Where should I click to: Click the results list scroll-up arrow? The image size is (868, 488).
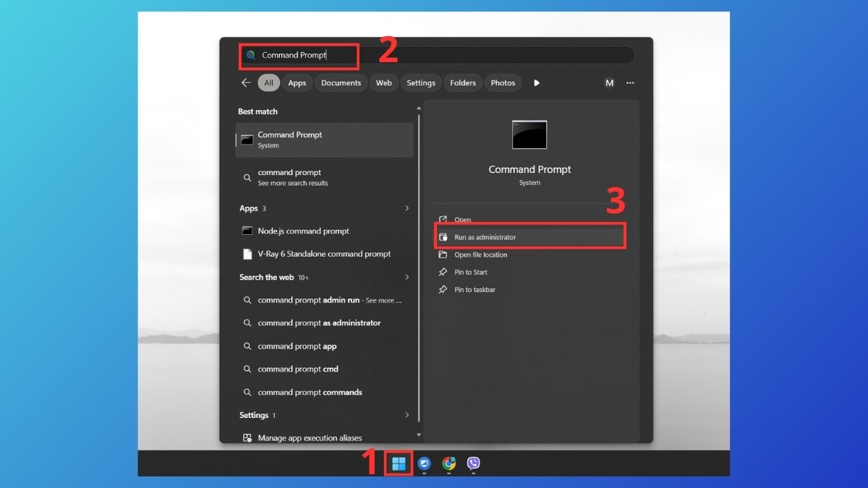coord(418,108)
